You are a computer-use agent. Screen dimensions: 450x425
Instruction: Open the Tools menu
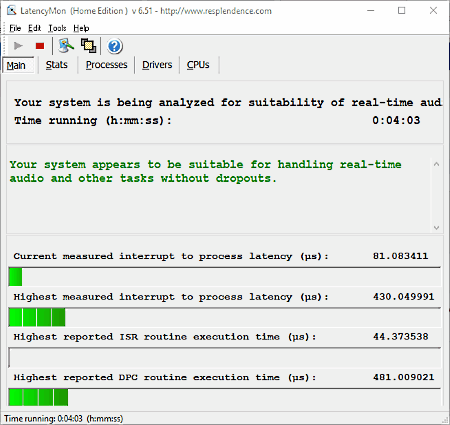pos(57,28)
